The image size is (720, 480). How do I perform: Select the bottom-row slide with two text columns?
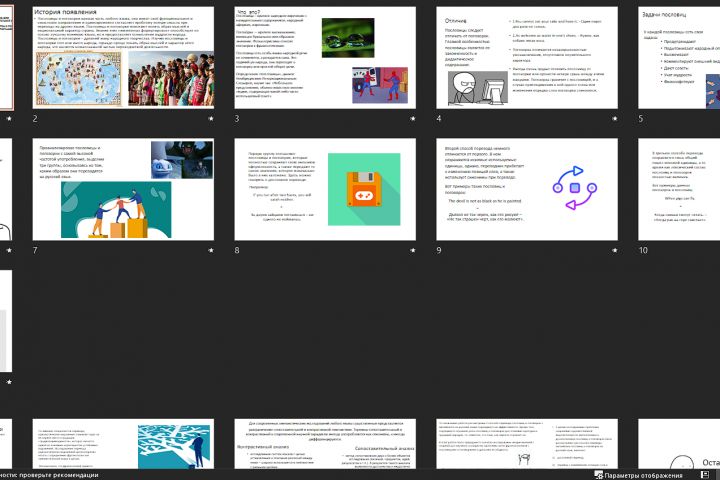pos(527,444)
